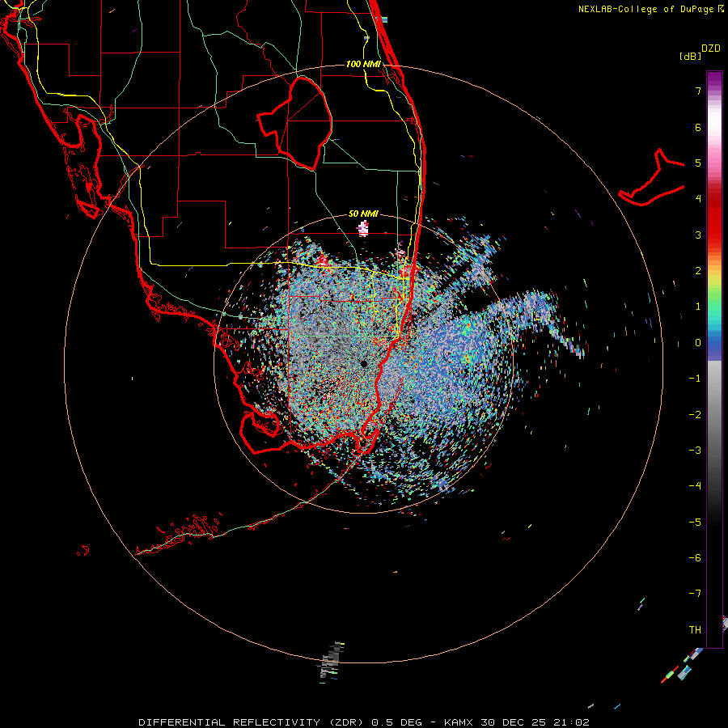Click the 7 value on color scale

click(698, 91)
